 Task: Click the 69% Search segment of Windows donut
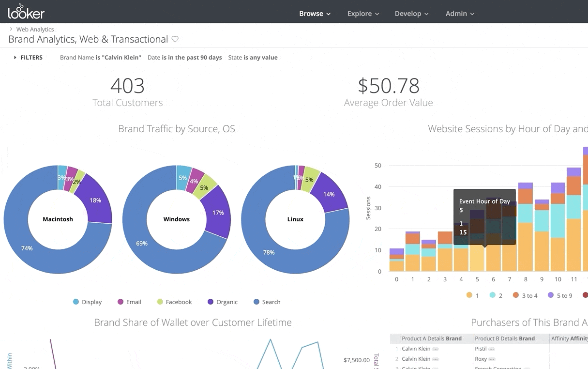(x=142, y=243)
